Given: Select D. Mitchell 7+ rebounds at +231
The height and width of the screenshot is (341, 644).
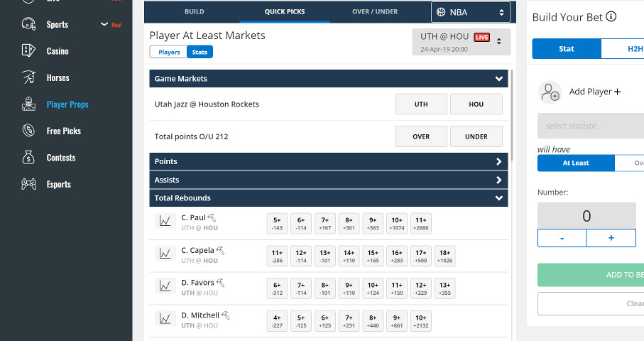Looking at the screenshot, I should pos(349,321).
